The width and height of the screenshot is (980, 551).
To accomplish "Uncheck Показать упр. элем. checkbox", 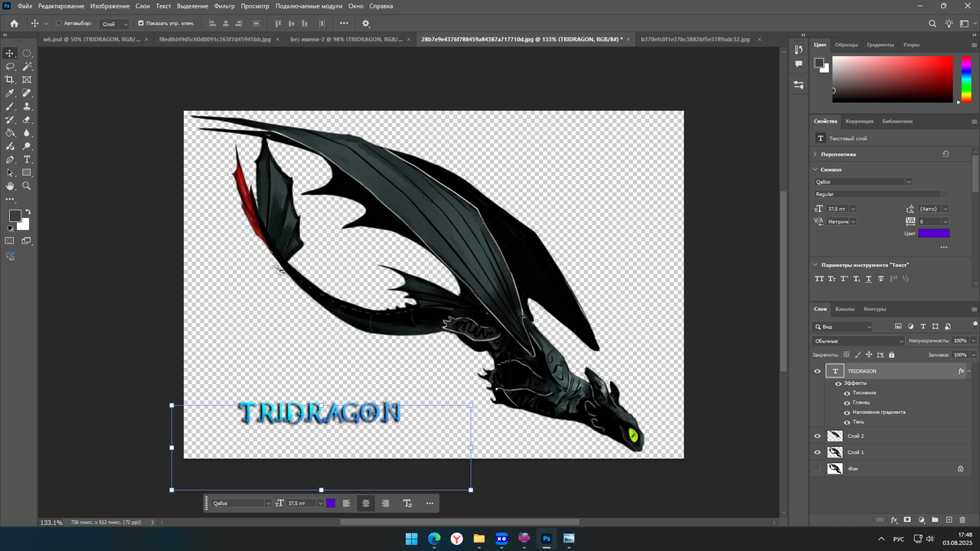I will (141, 23).
